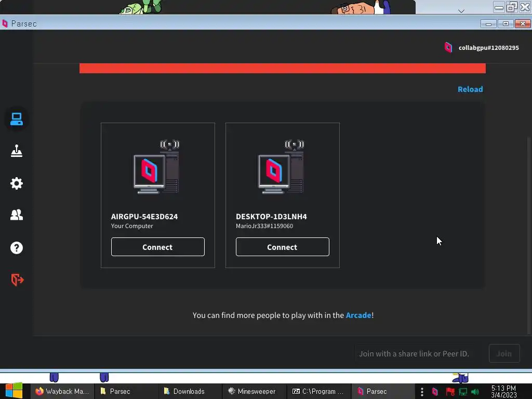Click the Reload link

470,89
